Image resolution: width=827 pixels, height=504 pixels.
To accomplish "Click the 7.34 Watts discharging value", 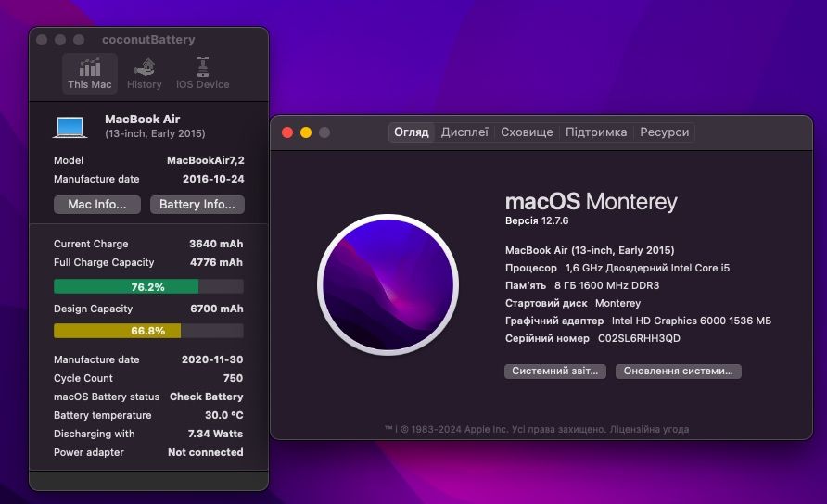I will point(216,434).
